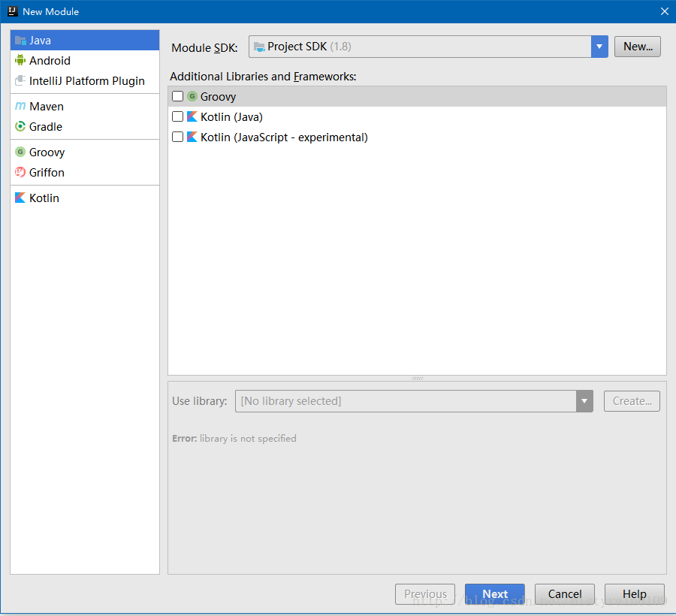Click the IntelliJ Platform Plugin icon
Viewport: 676px width, 616px height.
click(x=20, y=80)
